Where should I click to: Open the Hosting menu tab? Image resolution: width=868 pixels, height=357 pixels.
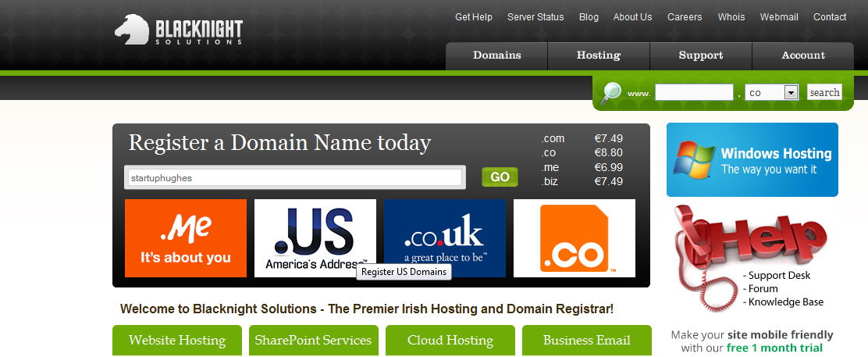click(x=599, y=55)
